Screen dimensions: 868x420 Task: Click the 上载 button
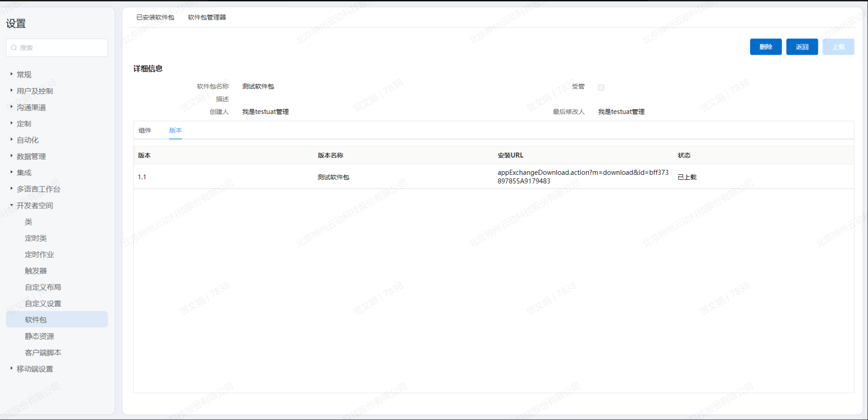pyautogui.click(x=838, y=47)
